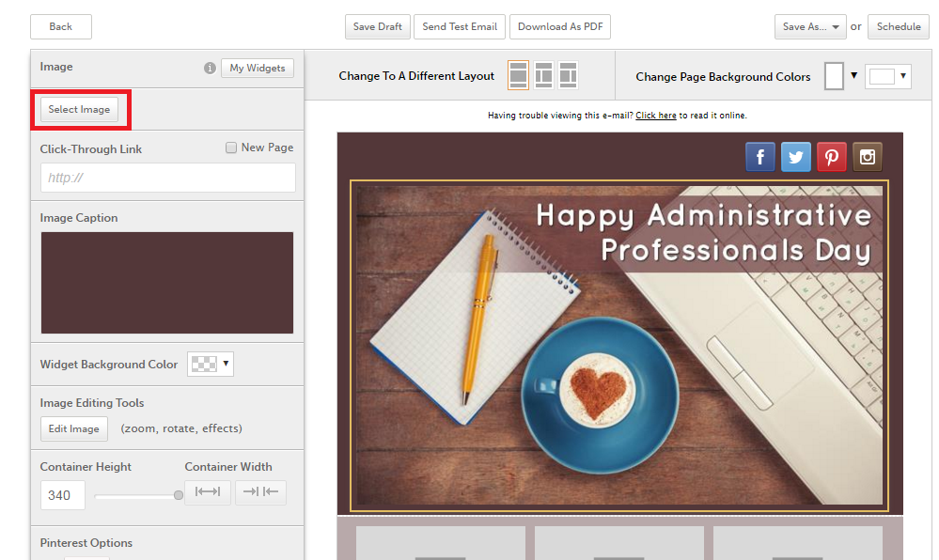Click the Instagram camera icon

[x=868, y=157]
